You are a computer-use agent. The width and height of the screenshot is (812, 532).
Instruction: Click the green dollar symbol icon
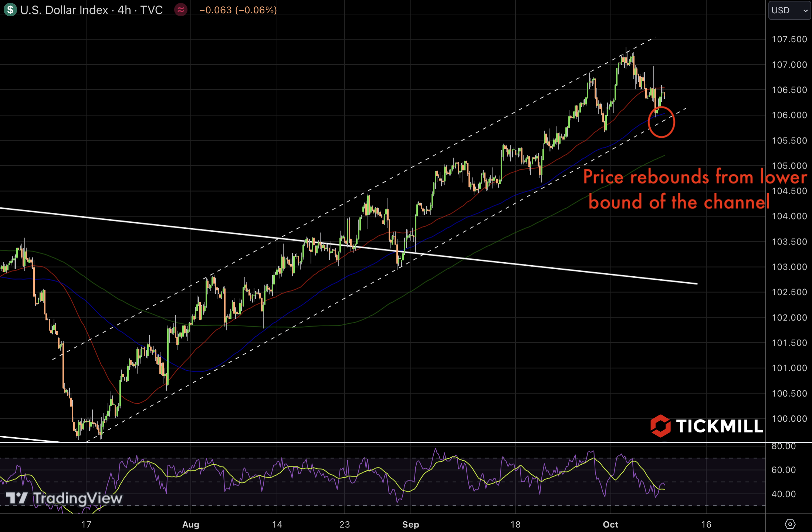click(10, 10)
